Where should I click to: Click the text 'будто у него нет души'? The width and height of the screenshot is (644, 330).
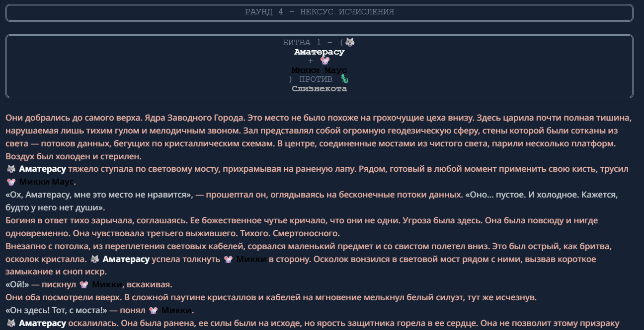(x=52, y=208)
